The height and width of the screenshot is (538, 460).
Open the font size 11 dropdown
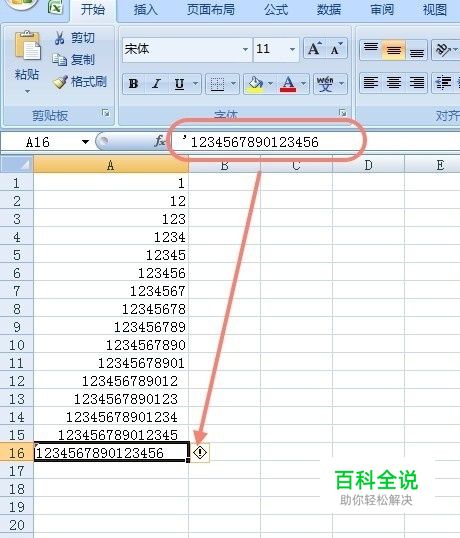click(x=292, y=49)
